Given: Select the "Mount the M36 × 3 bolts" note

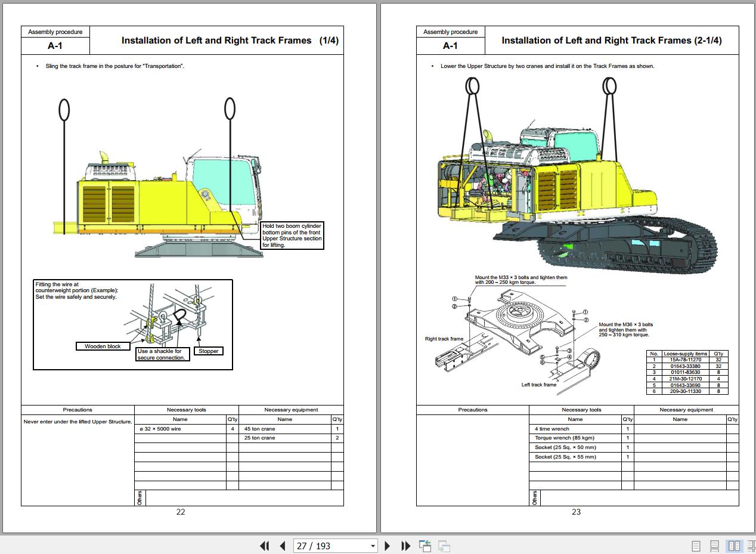Looking at the screenshot, I should (625, 330).
